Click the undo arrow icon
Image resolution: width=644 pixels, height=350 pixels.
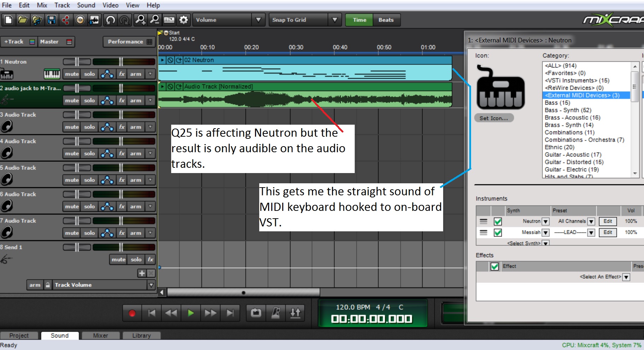pos(110,20)
